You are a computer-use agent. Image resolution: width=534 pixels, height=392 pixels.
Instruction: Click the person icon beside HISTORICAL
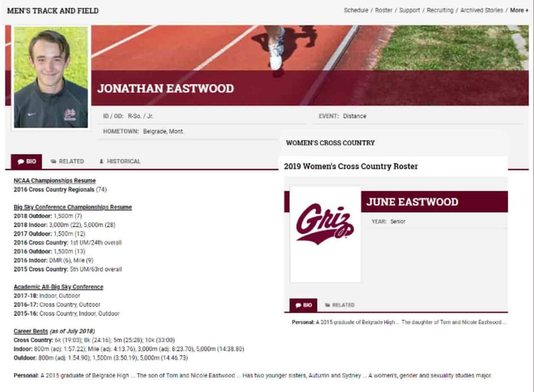[101, 162]
